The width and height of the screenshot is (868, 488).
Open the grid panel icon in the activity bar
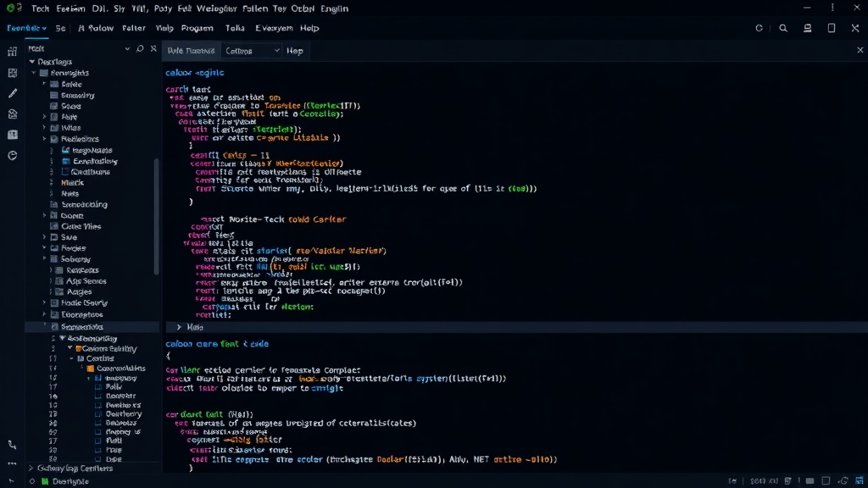click(x=12, y=73)
